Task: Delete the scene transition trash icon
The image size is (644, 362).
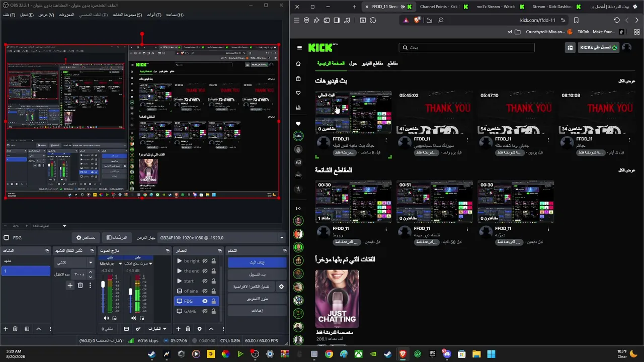Action: click(80, 285)
